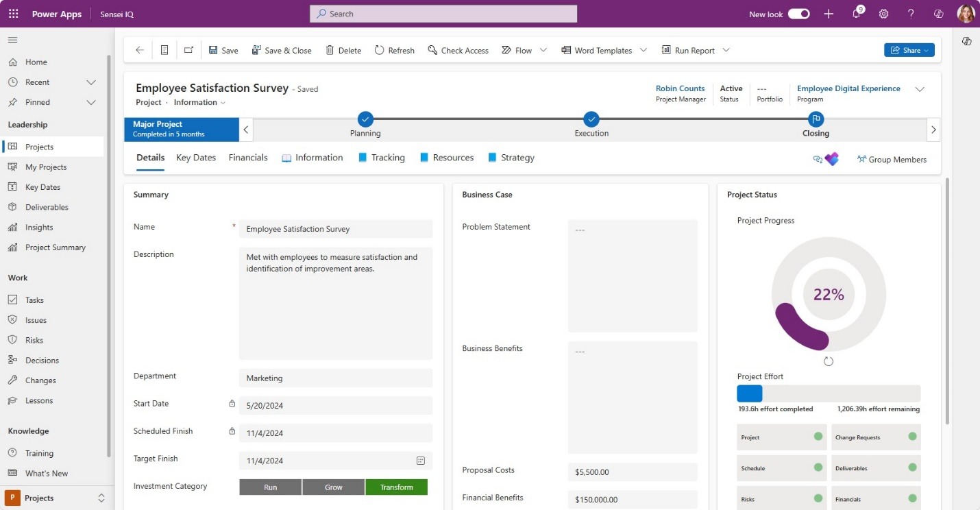The width and height of the screenshot is (980, 510).
Task: Open the Run Report dropdown arrow
Action: [x=726, y=50]
